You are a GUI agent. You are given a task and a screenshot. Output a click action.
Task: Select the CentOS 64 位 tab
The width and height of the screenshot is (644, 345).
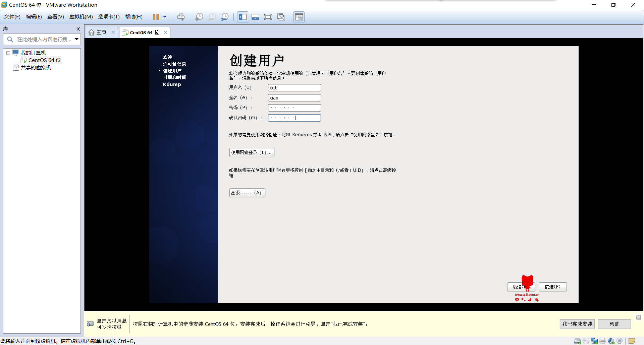pyautogui.click(x=144, y=32)
